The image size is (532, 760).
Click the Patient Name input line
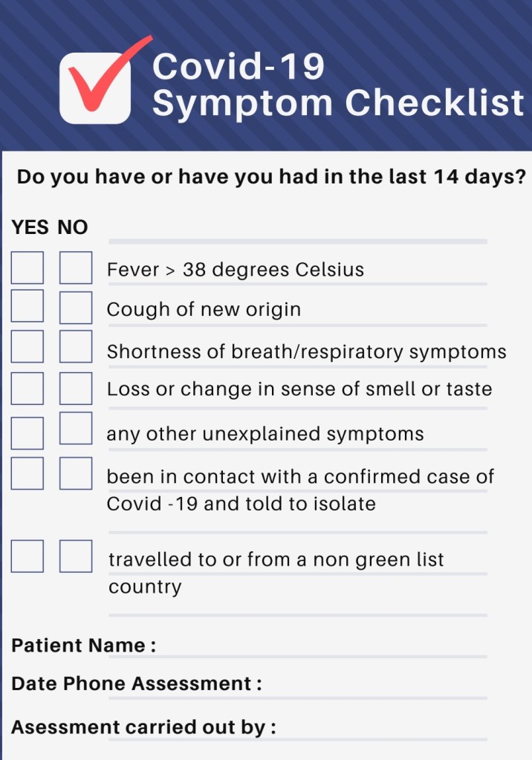point(319,646)
